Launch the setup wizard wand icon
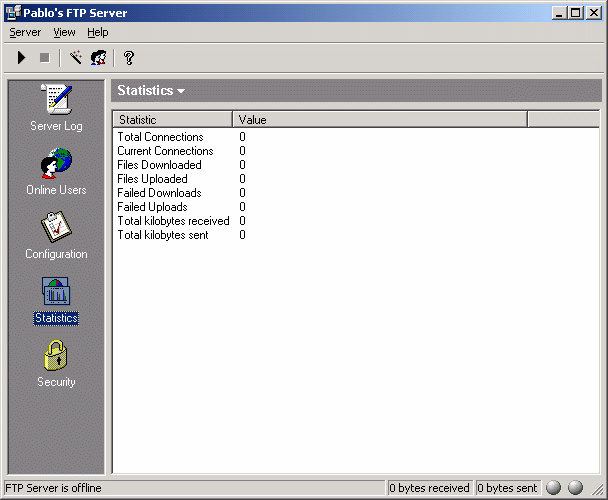The width and height of the screenshot is (608, 500). pyautogui.click(x=75, y=58)
